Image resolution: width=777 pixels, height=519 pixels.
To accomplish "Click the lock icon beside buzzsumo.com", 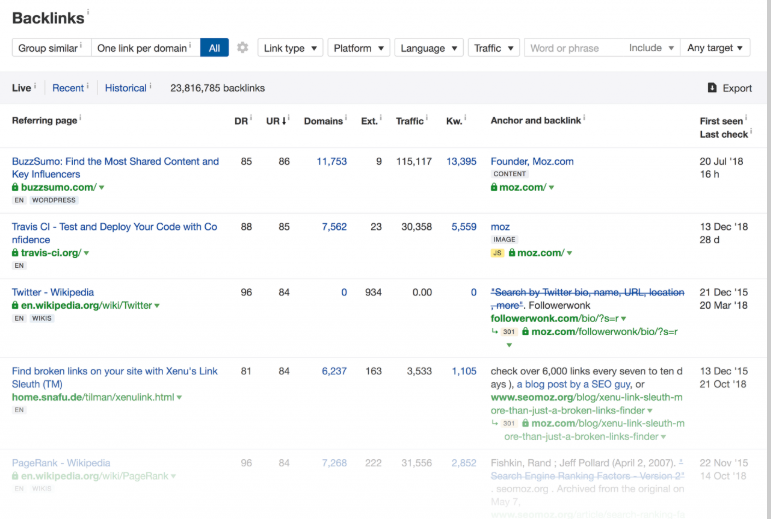I will coord(15,187).
